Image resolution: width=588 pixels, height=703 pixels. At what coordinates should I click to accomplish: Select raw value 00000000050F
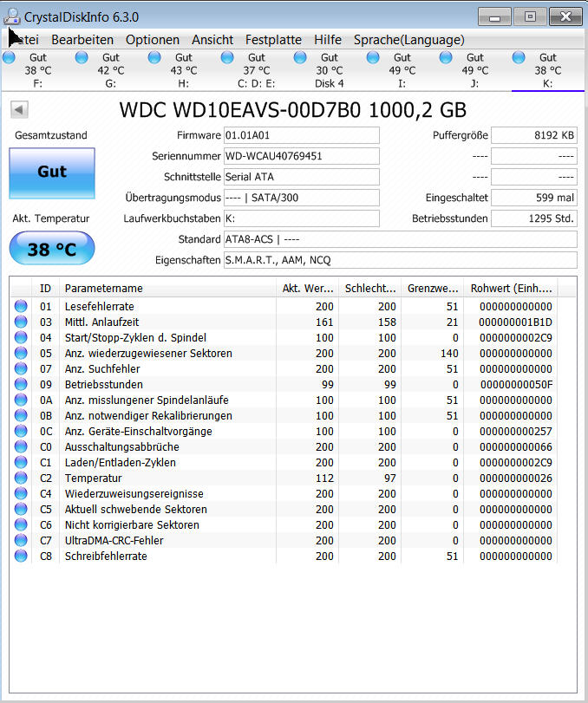(516, 384)
